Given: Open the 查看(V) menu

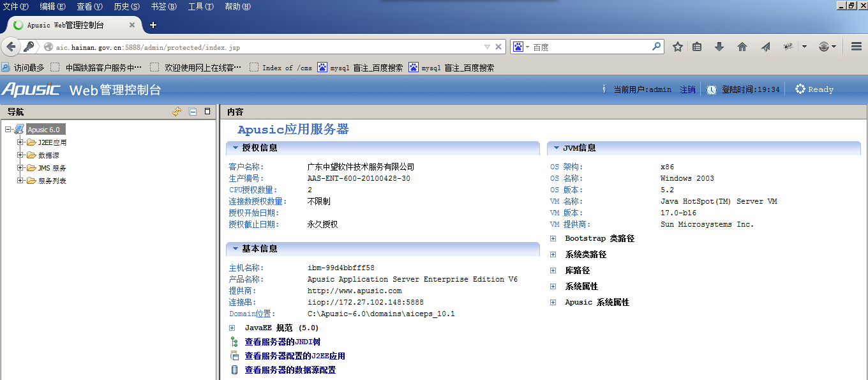Looking at the screenshot, I should 89,6.
